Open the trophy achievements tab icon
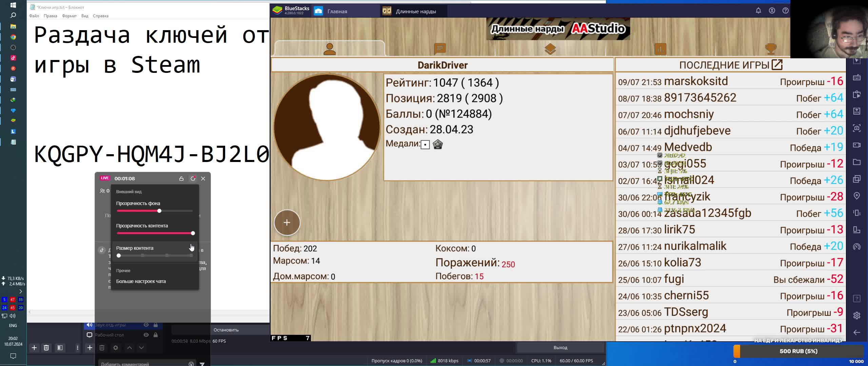 click(x=771, y=49)
